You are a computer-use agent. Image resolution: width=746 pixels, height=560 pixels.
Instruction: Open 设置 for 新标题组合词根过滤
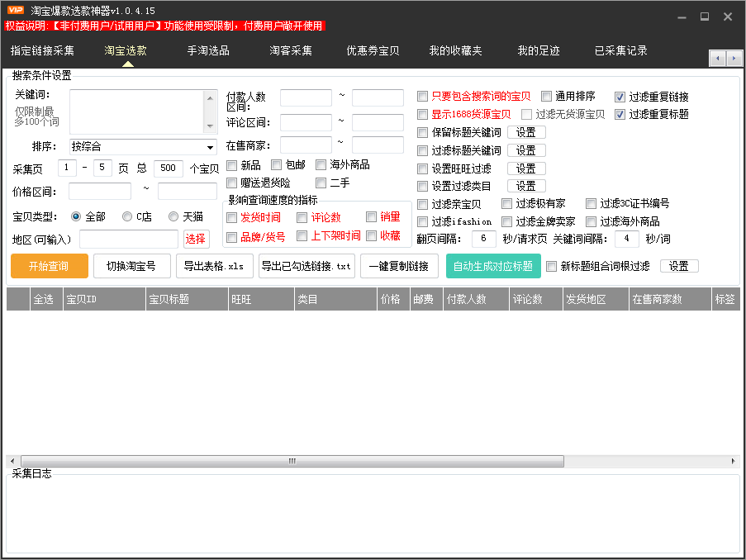(679, 266)
